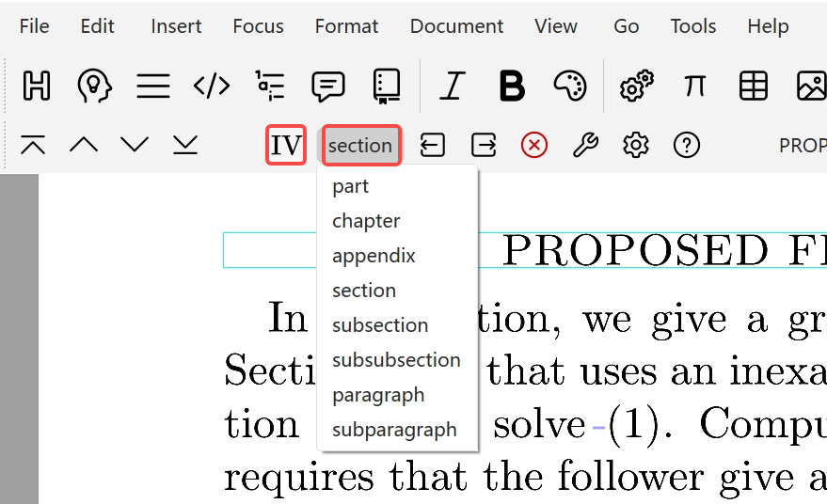
Task: Apply bold formatting
Action: [x=512, y=86]
